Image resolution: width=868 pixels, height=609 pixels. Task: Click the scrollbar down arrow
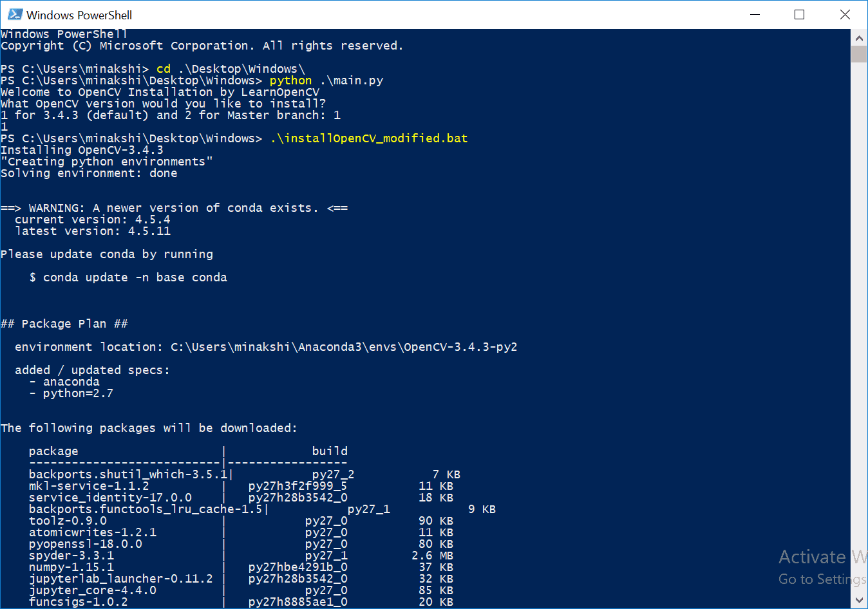coord(859,600)
